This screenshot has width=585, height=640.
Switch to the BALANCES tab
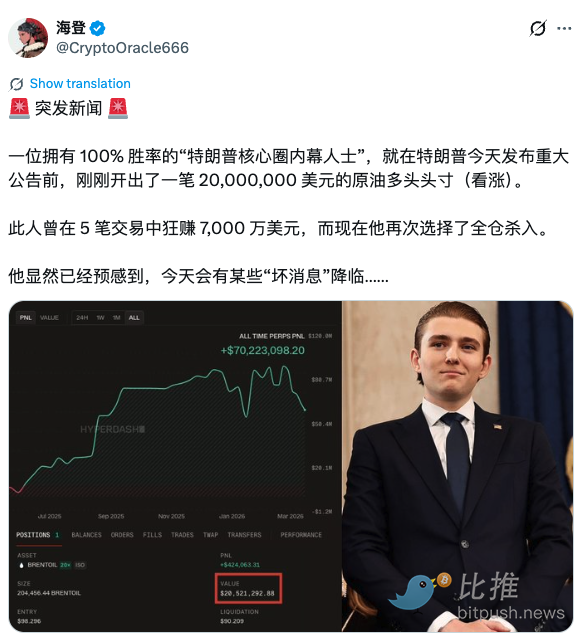[x=86, y=535]
